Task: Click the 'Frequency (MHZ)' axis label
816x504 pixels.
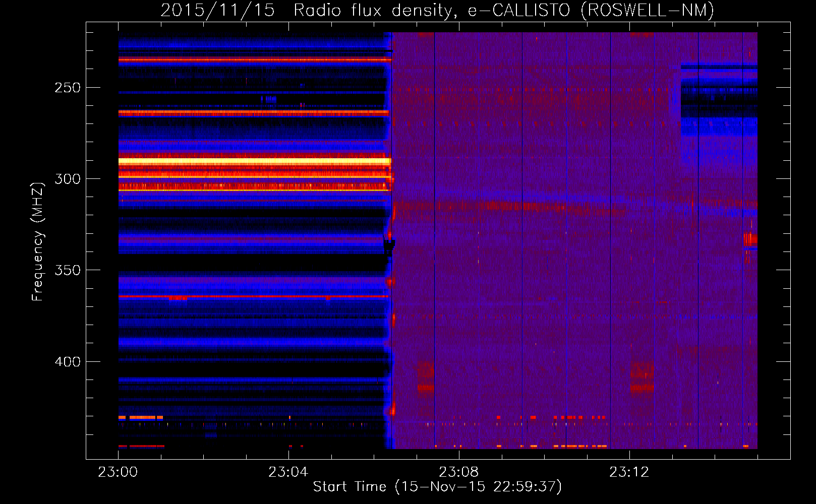Action: tap(38, 241)
